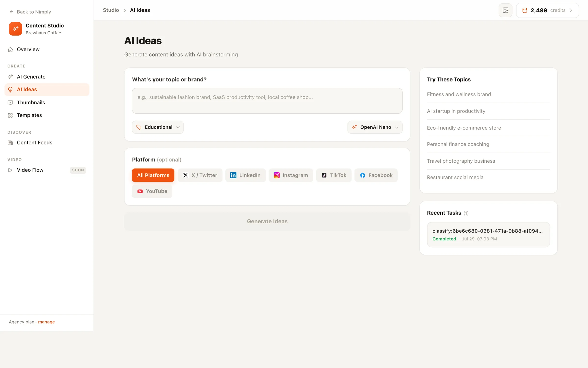Viewport: 588px width, 368px height.
Task: Toggle the Instagram platform label
Action: (295, 175)
